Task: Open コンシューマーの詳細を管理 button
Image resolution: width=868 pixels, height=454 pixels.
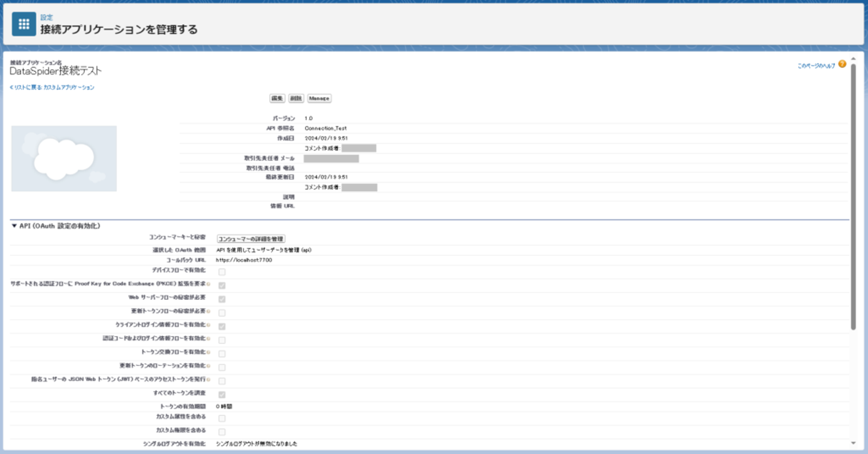Action: [251, 239]
